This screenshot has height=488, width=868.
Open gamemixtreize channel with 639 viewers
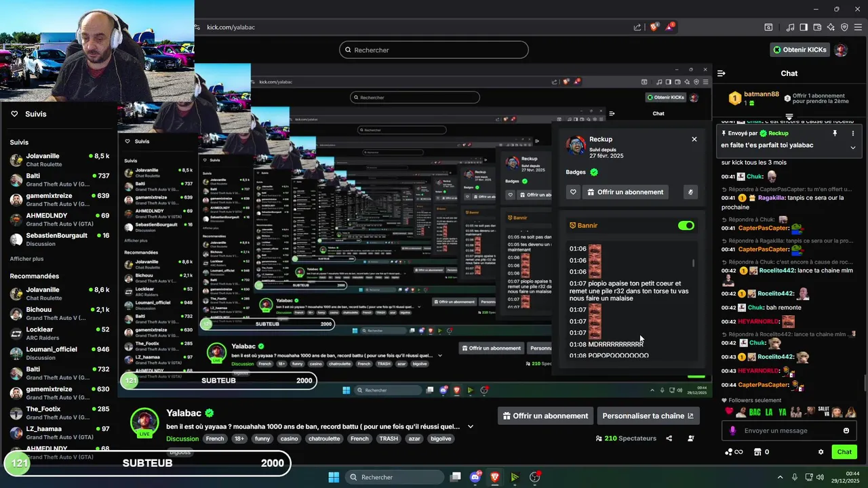tap(60, 199)
